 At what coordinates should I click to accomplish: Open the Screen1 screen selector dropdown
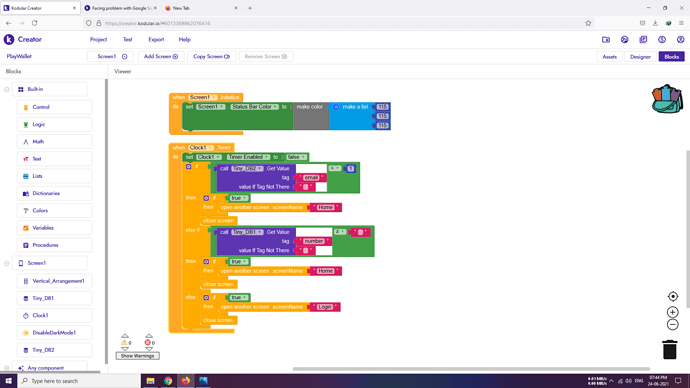[x=110, y=56]
